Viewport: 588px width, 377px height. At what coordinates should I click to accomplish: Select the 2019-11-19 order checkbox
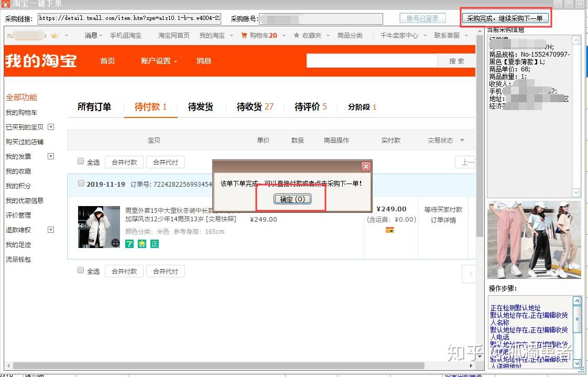tap(81, 182)
